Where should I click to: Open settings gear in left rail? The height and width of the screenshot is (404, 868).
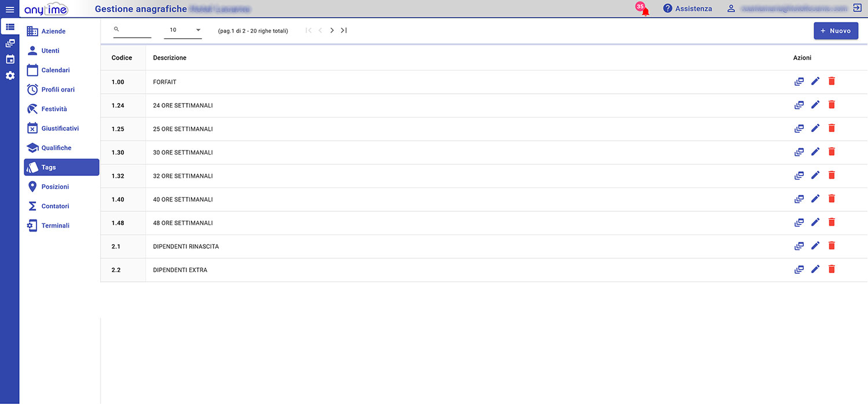click(10, 76)
